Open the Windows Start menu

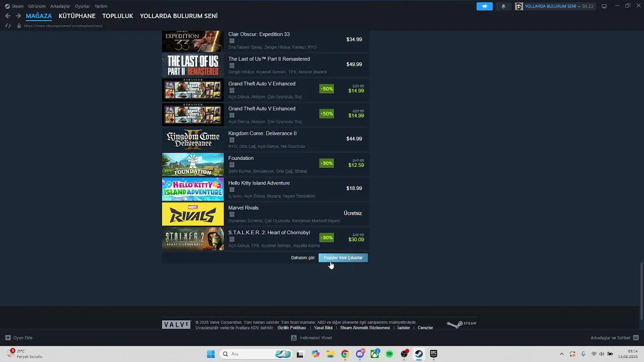pos(211,354)
